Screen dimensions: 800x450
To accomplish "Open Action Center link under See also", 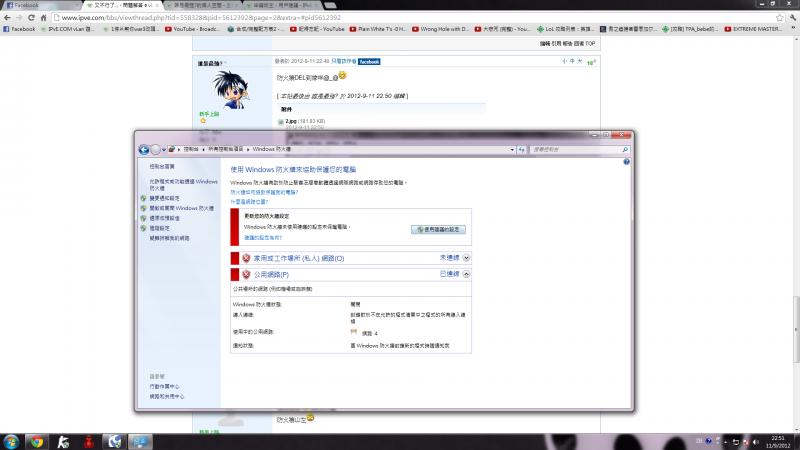I will point(164,387).
